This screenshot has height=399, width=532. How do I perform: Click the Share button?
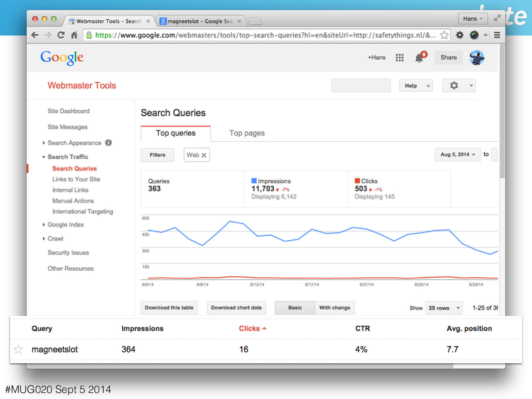449,58
